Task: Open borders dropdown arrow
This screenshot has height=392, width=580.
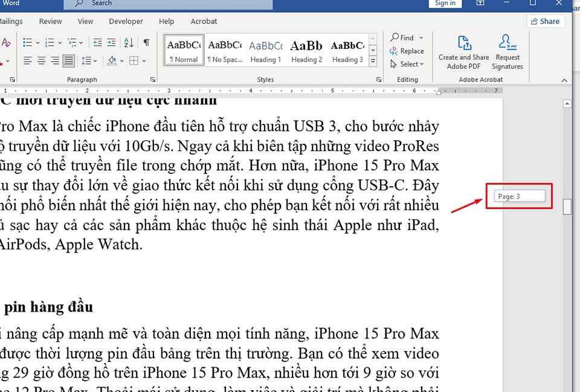Action: point(144,61)
